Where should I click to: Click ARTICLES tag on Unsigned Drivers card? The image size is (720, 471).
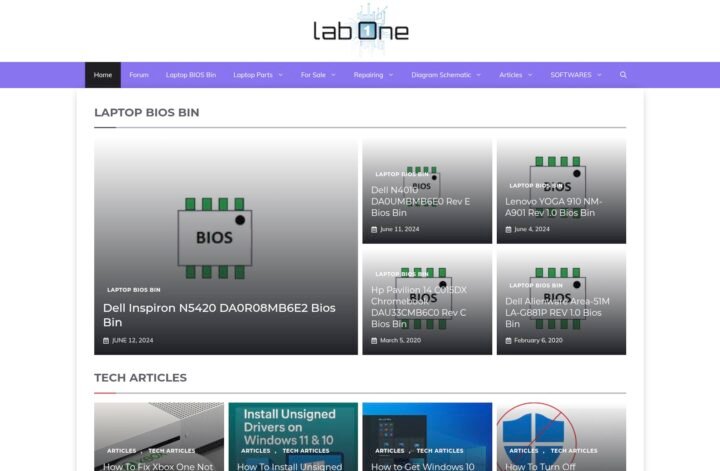(x=256, y=451)
